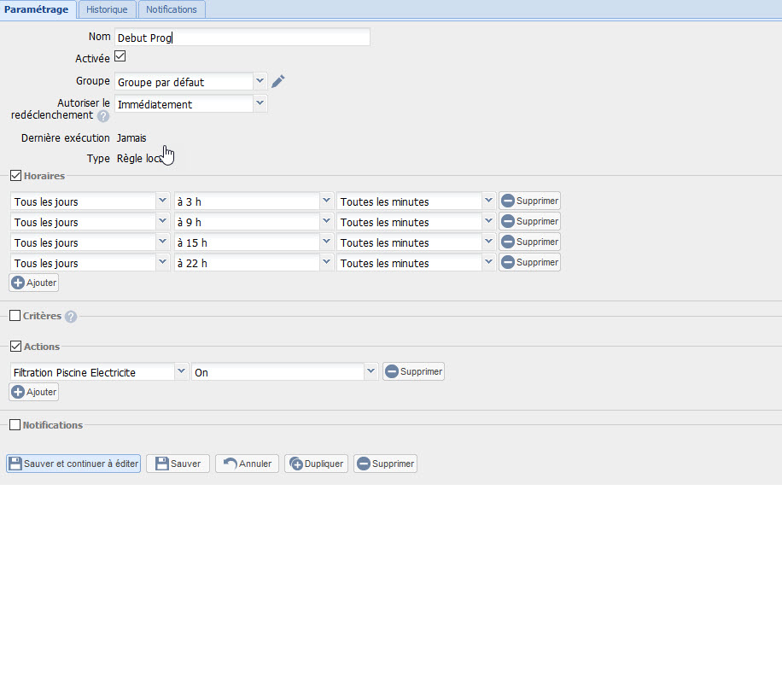
Task: Remove the 'à 3 h' schedule row
Action: [529, 201]
